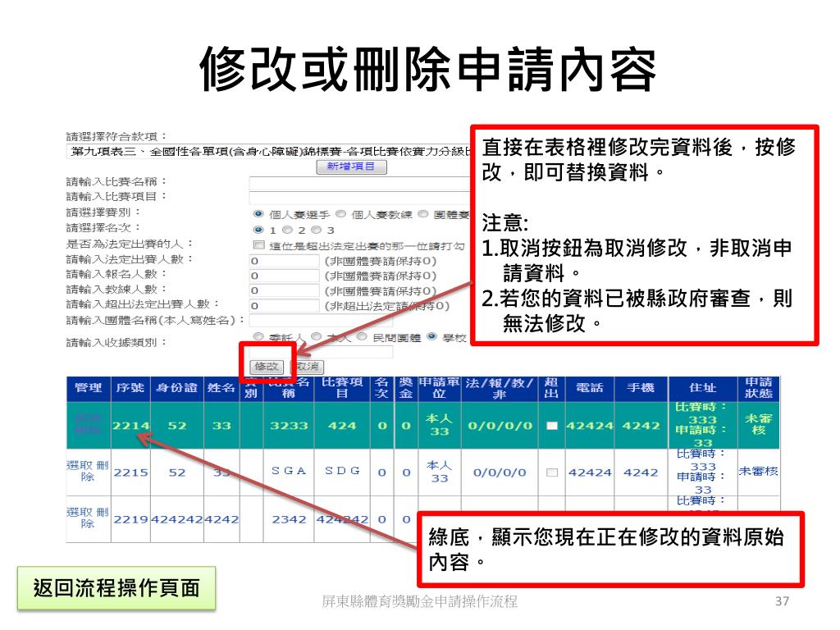The width and height of the screenshot is (840, 630).
Task: Click the 新增項目 button
Action: [x=351, y=167]
